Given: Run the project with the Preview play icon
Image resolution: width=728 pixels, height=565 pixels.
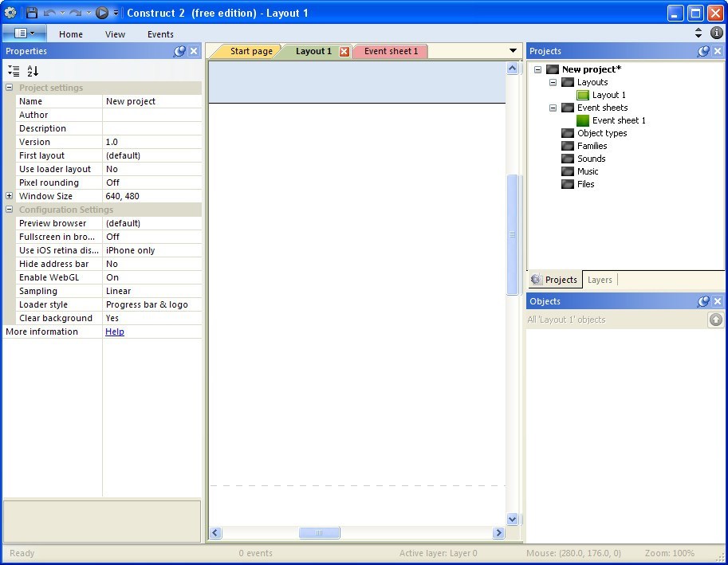Looking at the screenshot, I should (x=102, y=13).
